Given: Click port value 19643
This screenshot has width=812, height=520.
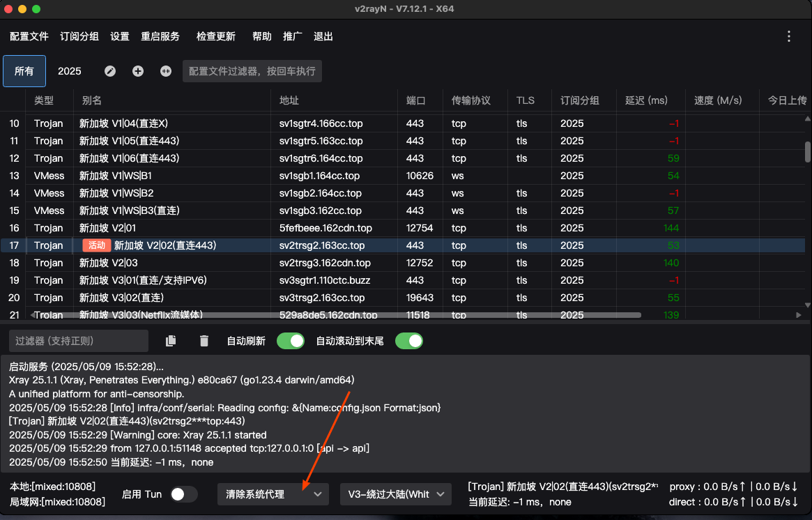Looking at the screenshot, I should tap(420, 298).
